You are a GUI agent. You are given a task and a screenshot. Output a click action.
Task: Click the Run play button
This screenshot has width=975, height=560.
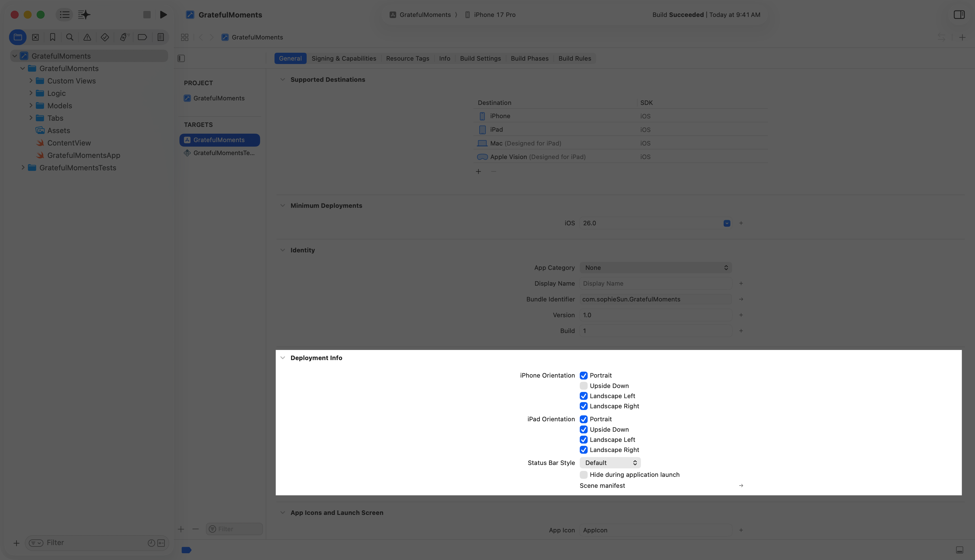pyautogui.click(x=164, y=15)
